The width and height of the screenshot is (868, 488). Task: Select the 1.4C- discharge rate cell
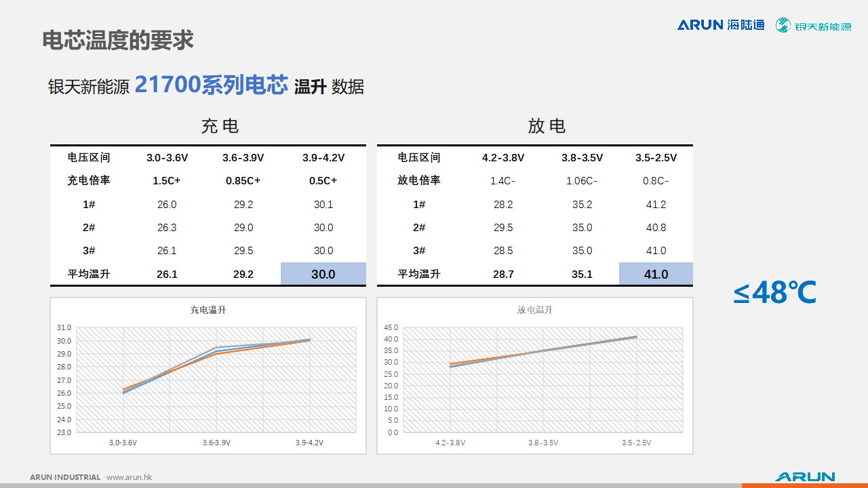click(x=503, y=181)
